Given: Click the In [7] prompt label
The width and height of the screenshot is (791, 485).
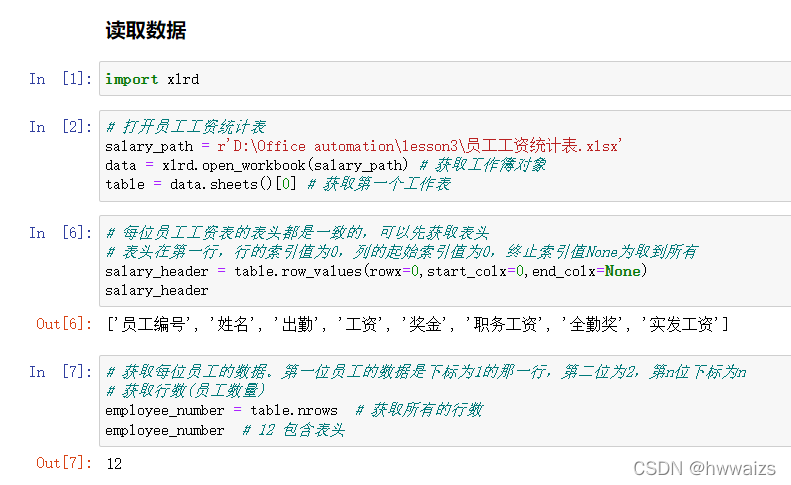Looking at the screenshot, I should 61,372.
